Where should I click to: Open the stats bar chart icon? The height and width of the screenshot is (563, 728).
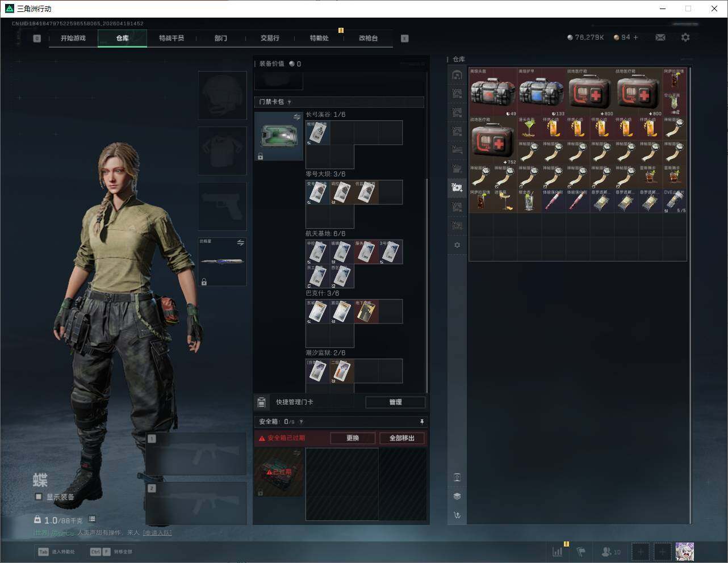pos(558,551)
